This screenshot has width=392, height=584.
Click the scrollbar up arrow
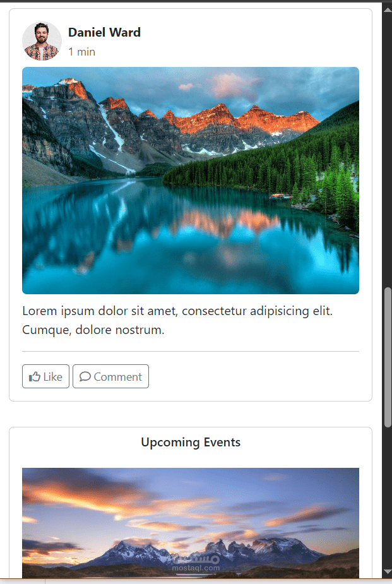(x=387, y=9)
